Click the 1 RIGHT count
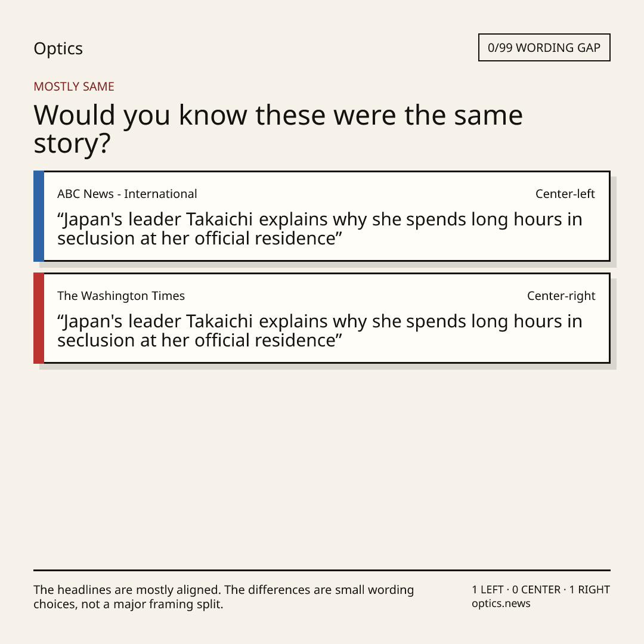This screenshot has width=644, height=644. (589, 589)
